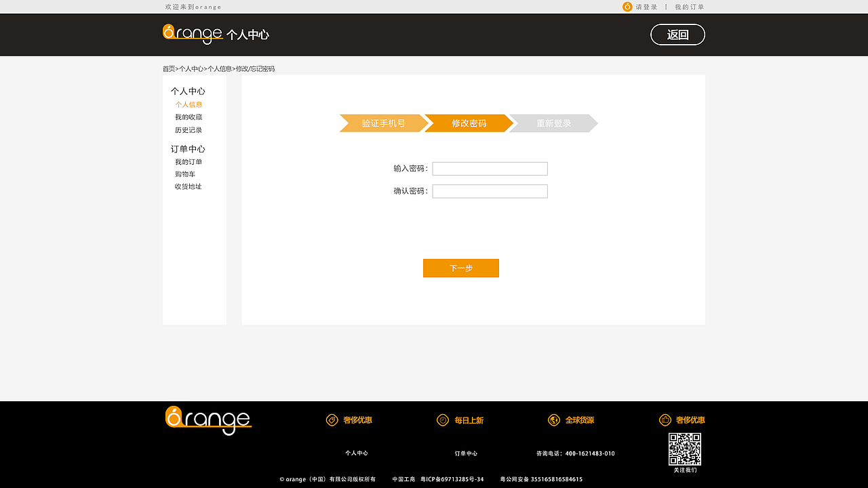Open 收货地址 in the sidebar
868x488 pixels.
[x=189, y=186]
